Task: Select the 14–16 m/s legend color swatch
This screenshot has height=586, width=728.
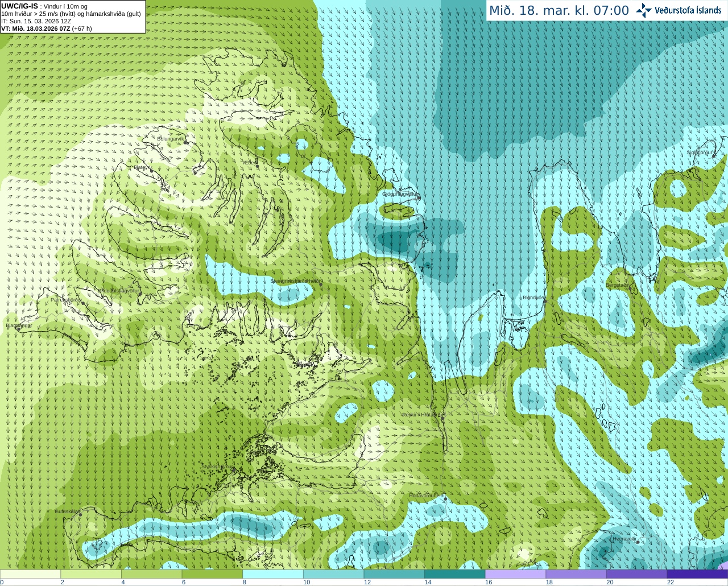Action: point(455,574)
